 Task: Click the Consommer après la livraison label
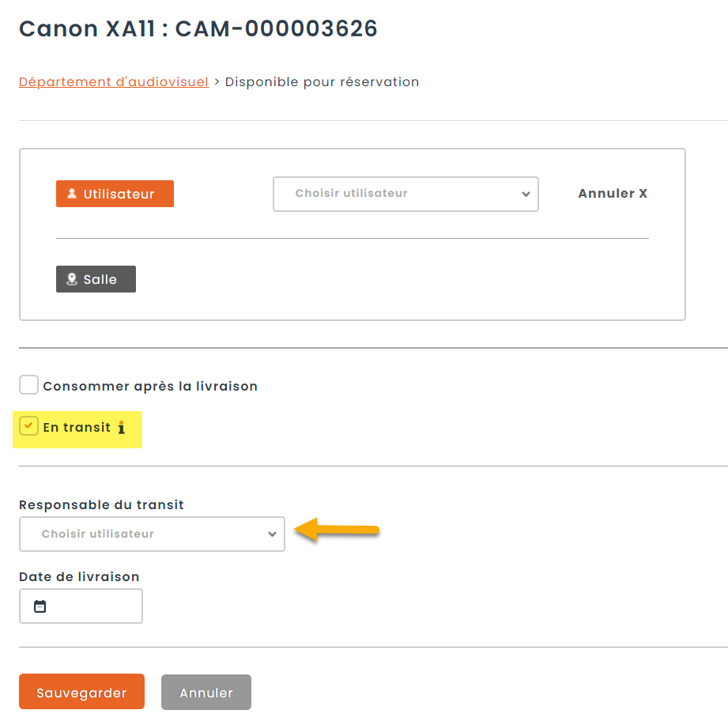tap(150, 387)
